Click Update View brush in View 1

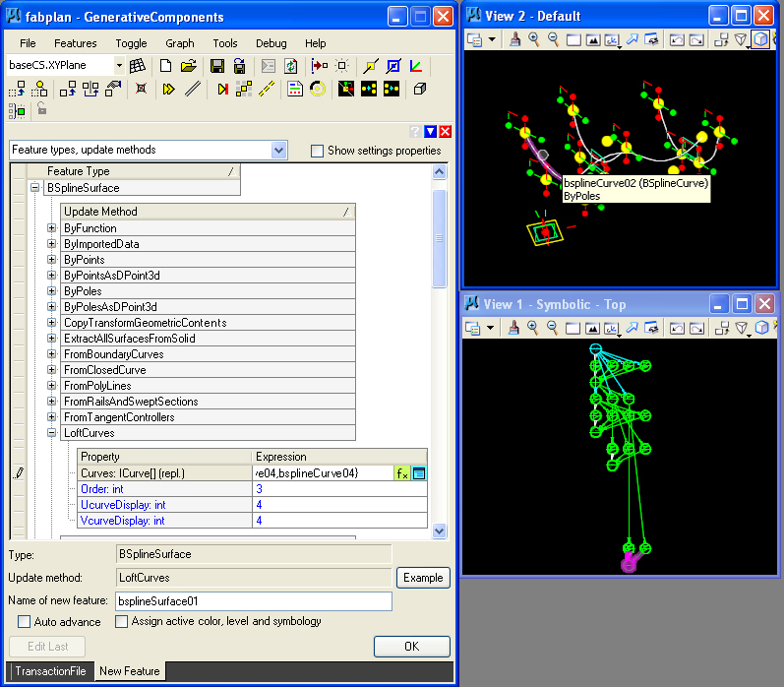513,328
